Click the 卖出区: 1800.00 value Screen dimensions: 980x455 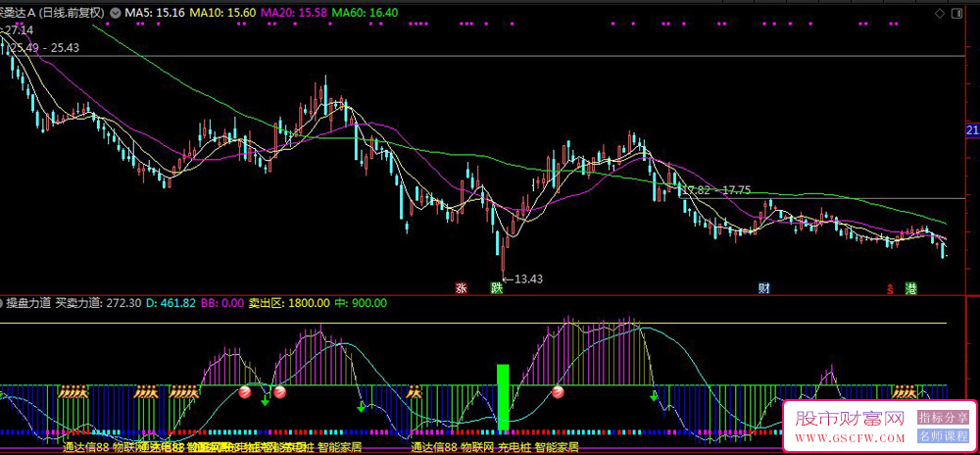289,303
